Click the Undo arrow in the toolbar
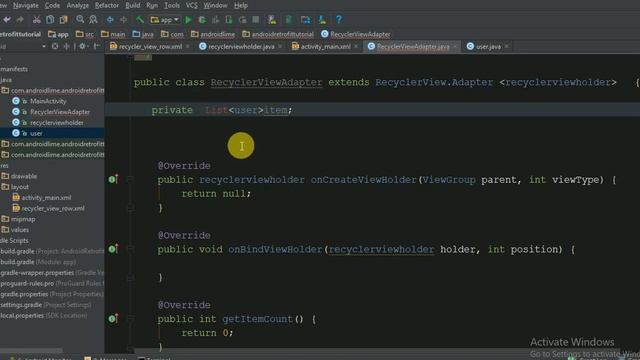 pyautogui.click(x=7, y=20)
